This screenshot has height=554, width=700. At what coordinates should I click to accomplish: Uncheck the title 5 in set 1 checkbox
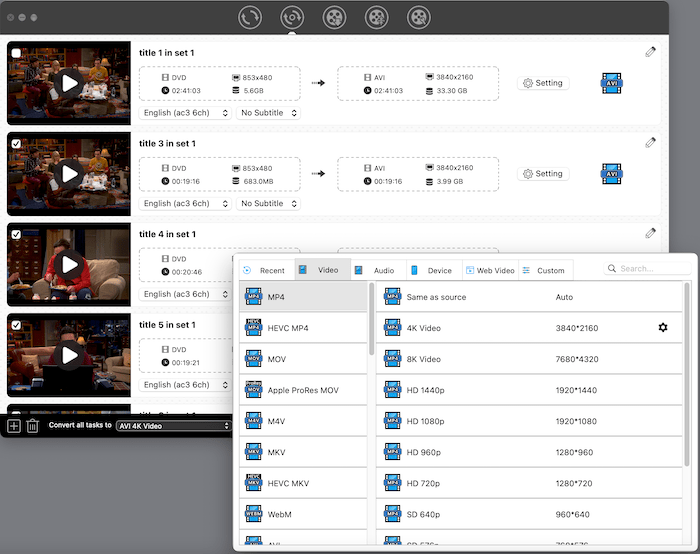coord(15,325)
